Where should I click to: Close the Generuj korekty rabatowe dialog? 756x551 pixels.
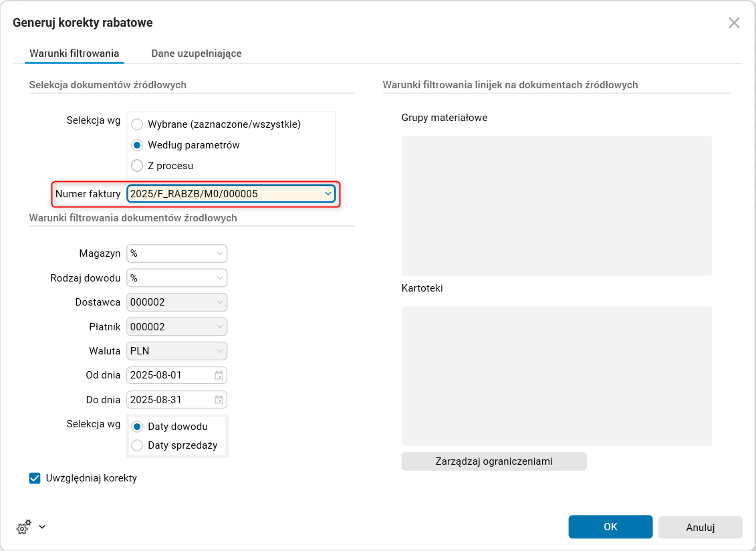tap(734, 23)
